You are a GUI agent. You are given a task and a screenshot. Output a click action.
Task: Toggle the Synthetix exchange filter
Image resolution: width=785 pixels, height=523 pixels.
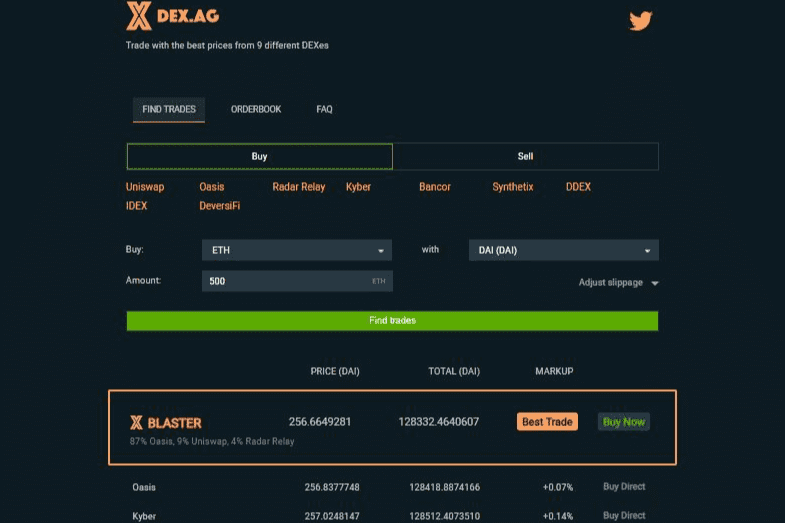pos(512,187)
